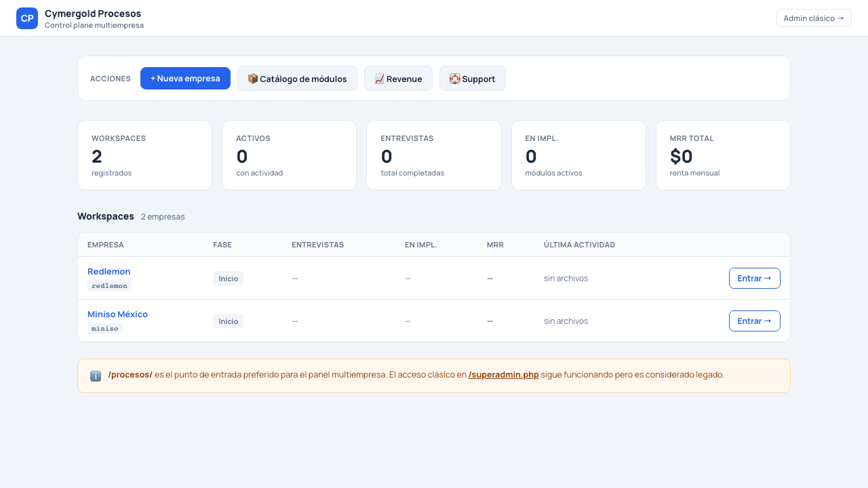This screenshot has height=488, width=868.
Task: Follow the /superadmin.php link
Action: pos(504,374)
